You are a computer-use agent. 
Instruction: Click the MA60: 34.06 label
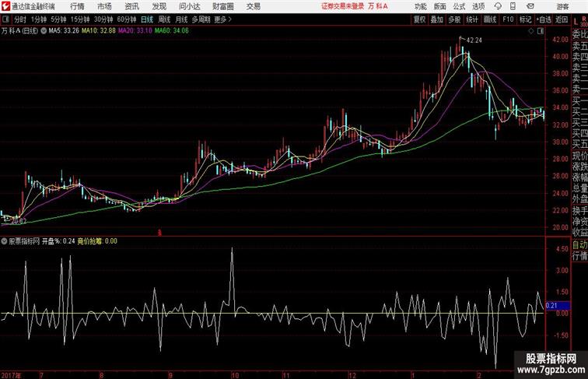pyautogui.click(x=172, y=31)
